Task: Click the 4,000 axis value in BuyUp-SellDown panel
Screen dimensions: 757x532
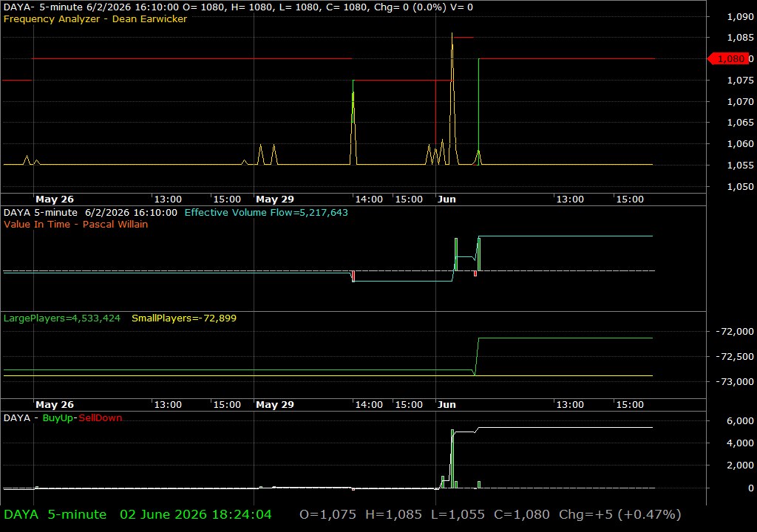Action: pyautogui.click(x=740, y=443)
